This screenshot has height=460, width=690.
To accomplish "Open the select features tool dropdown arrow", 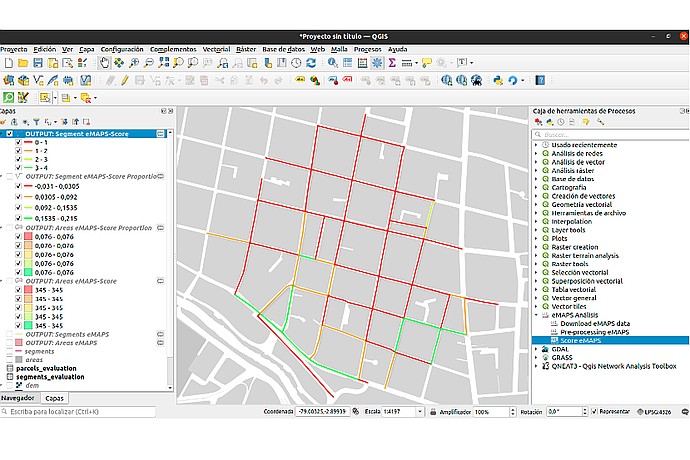I will click(x=55, y=98).
